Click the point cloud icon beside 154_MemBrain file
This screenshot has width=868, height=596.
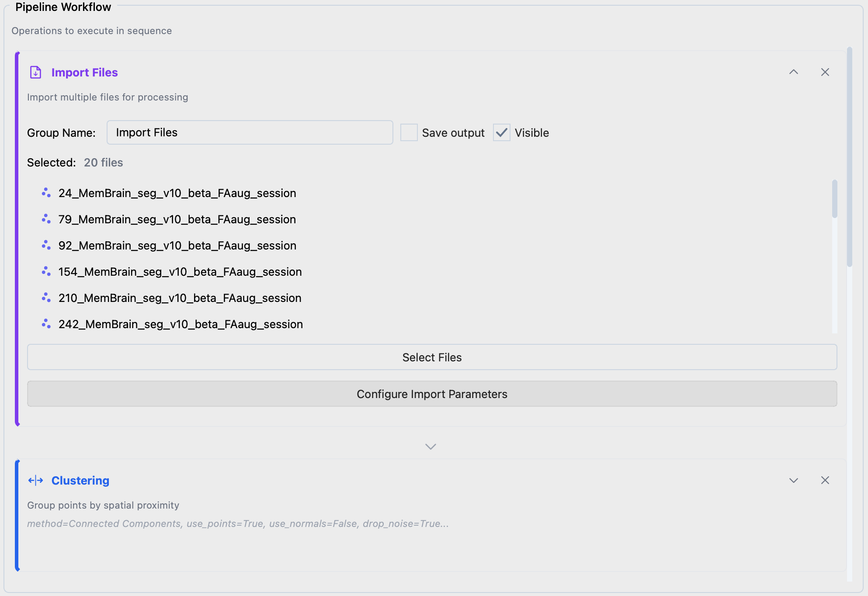(46, 271)
